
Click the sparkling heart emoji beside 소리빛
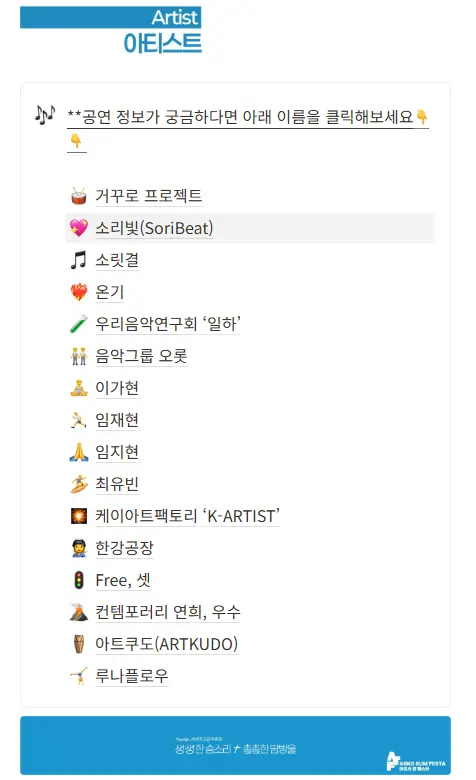click(x=79, y=228)
